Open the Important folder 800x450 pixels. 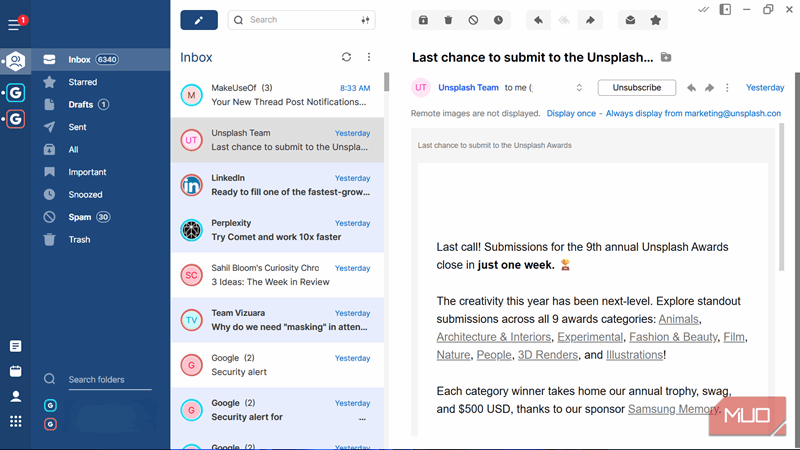[101, 172]
